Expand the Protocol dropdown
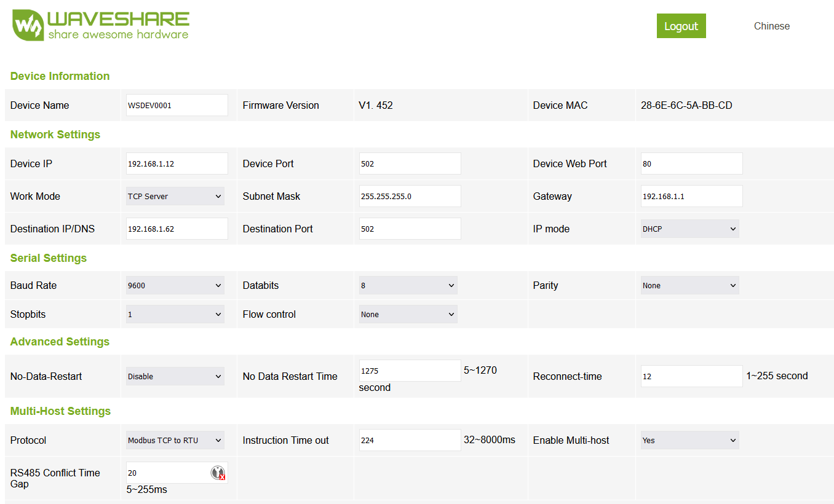Screen dimensions: 834x504 click(175, 440)
